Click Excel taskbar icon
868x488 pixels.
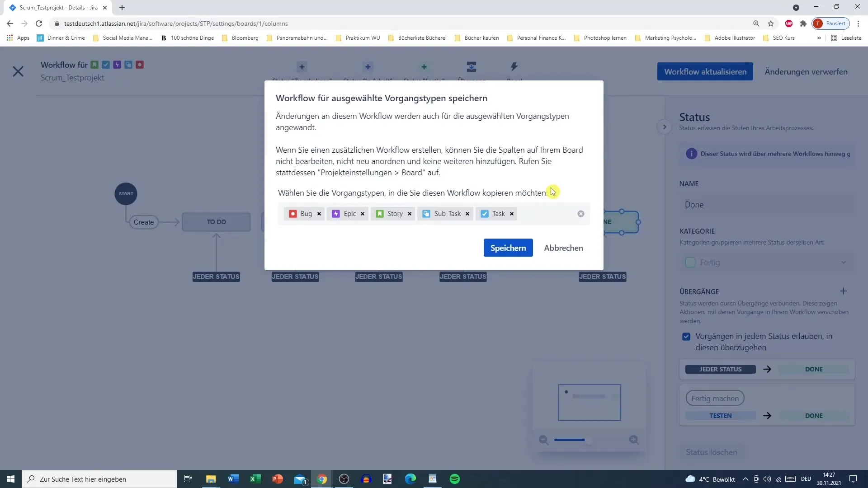(x=255, y=479)
